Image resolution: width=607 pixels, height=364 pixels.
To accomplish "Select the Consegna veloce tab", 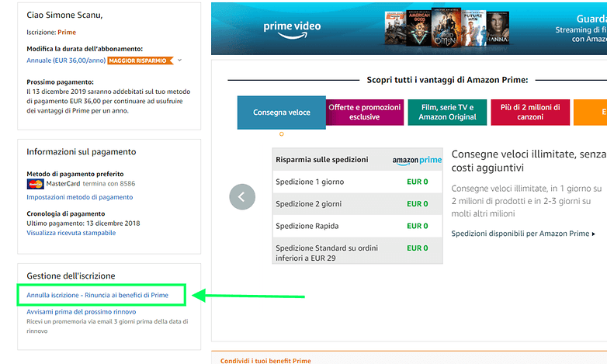I will tap(282, 113).
